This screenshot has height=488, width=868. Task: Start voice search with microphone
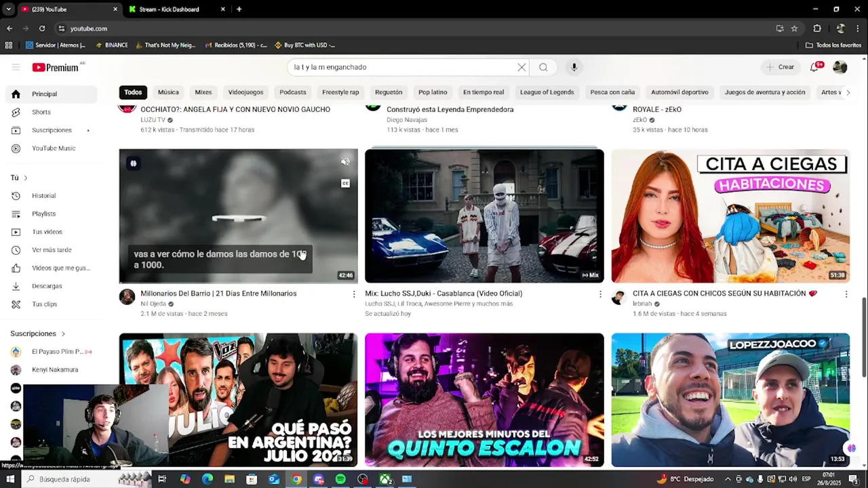pos(574,67)
